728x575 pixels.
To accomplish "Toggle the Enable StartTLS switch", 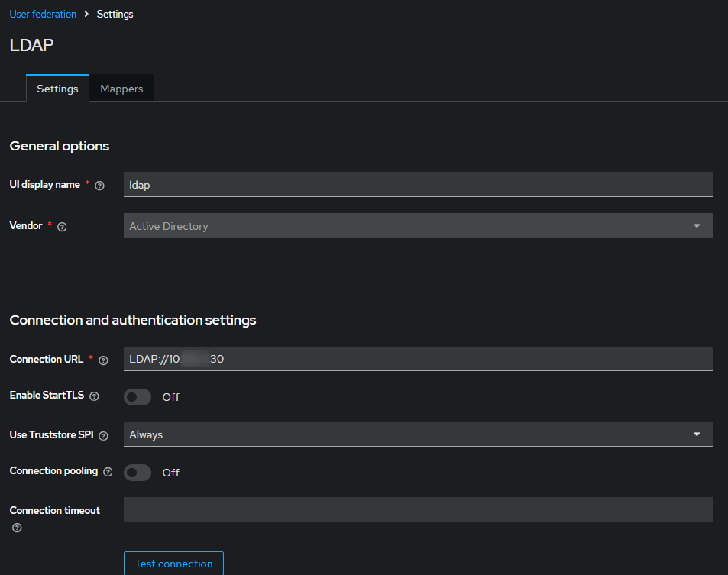I will (x=138, y=397).
